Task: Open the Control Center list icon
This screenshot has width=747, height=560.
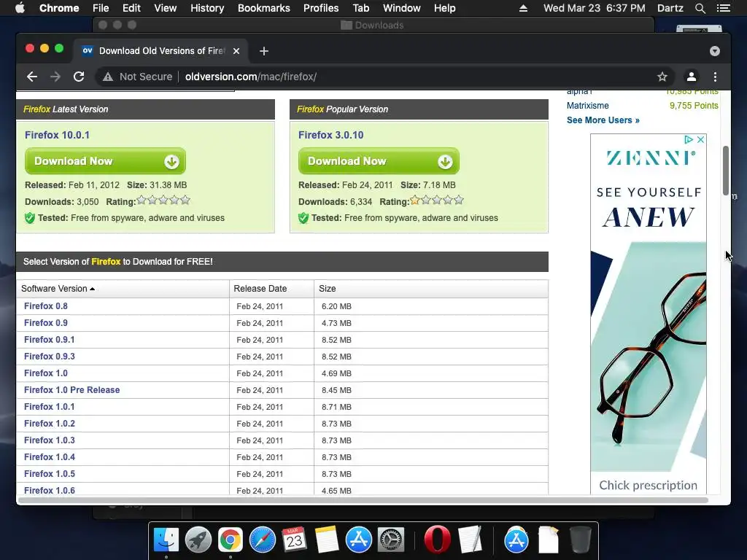Action: pyautogui.click(x=723, y=8)
